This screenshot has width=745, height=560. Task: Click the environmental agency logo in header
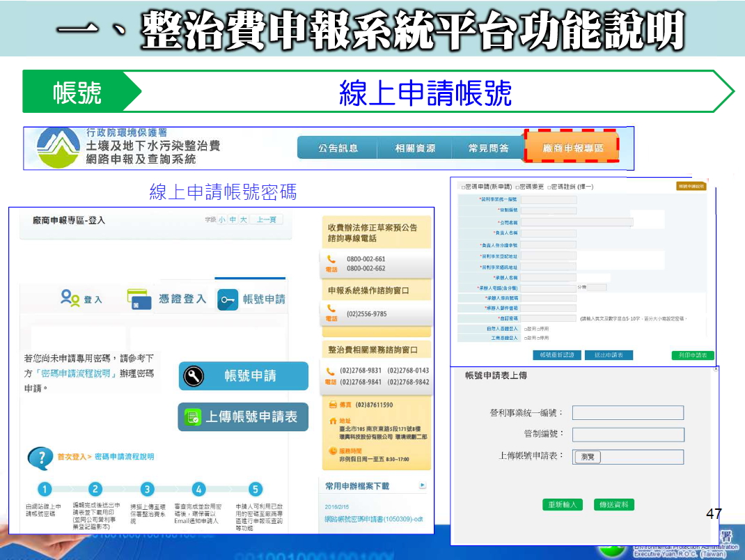point(58,148)
